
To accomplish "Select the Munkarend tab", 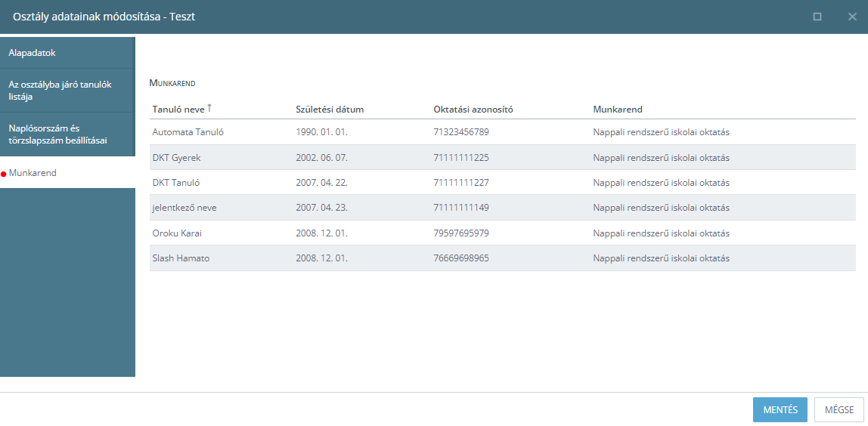I will (x=67, y=173).
